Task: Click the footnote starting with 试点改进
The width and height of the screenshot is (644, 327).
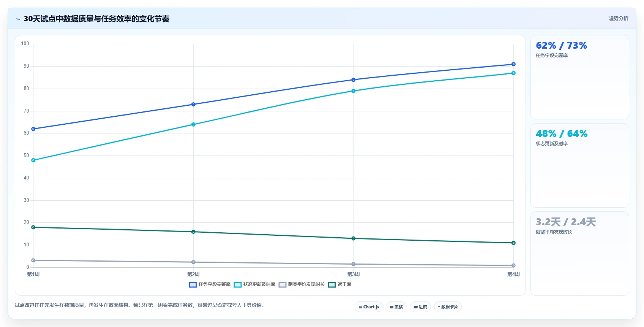Action: (x=139, y=305)
